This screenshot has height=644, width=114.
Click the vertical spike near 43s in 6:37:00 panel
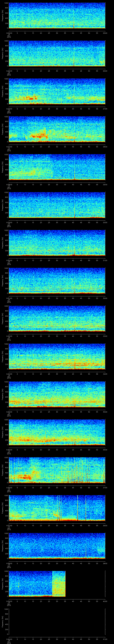coord(78,508)
